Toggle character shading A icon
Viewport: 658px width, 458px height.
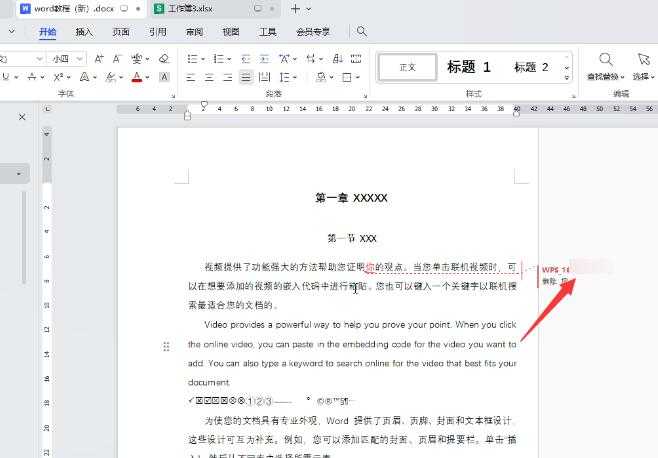(x=164, y=77)
